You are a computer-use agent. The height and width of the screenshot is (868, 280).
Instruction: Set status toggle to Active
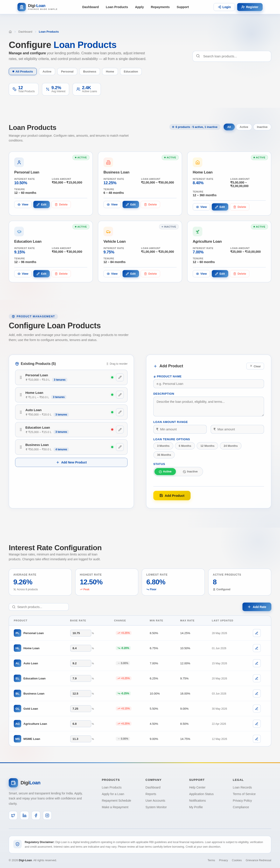(x=165, y=472)
